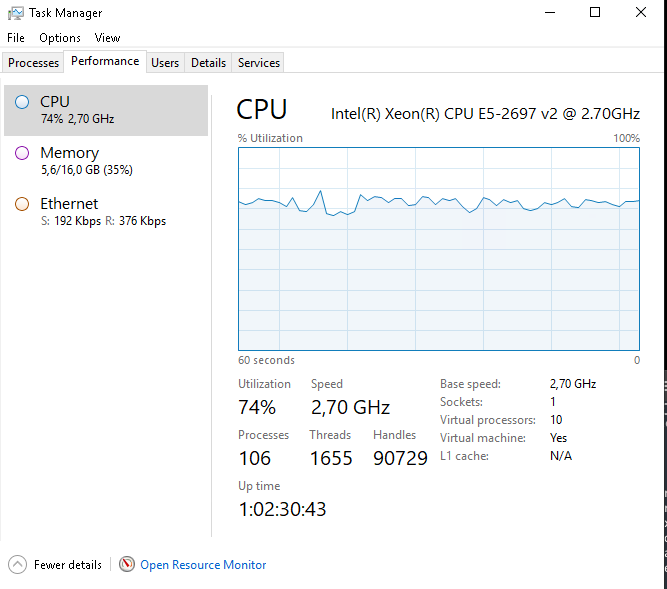Select the Memory entry in the sidebar
This screenshot has height=589, width=667.
tap(106, 161)
